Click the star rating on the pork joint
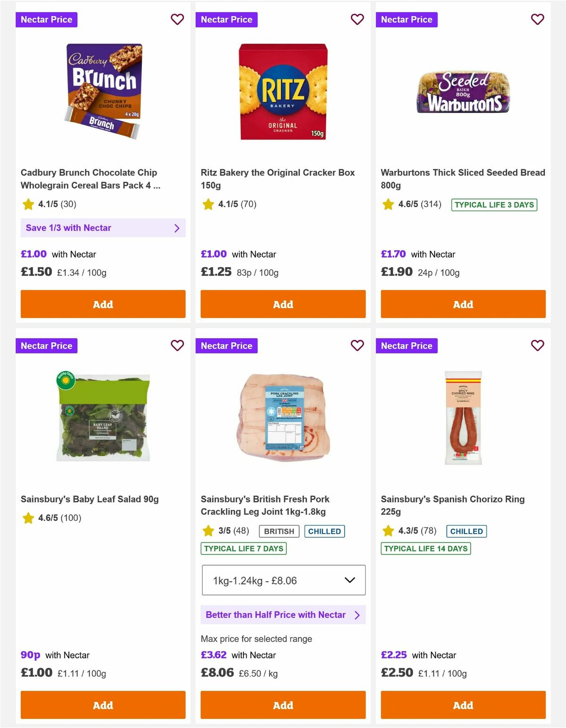The width and height of the screenshot is (566, 728). pyautogui.click(x=208, y=530)
